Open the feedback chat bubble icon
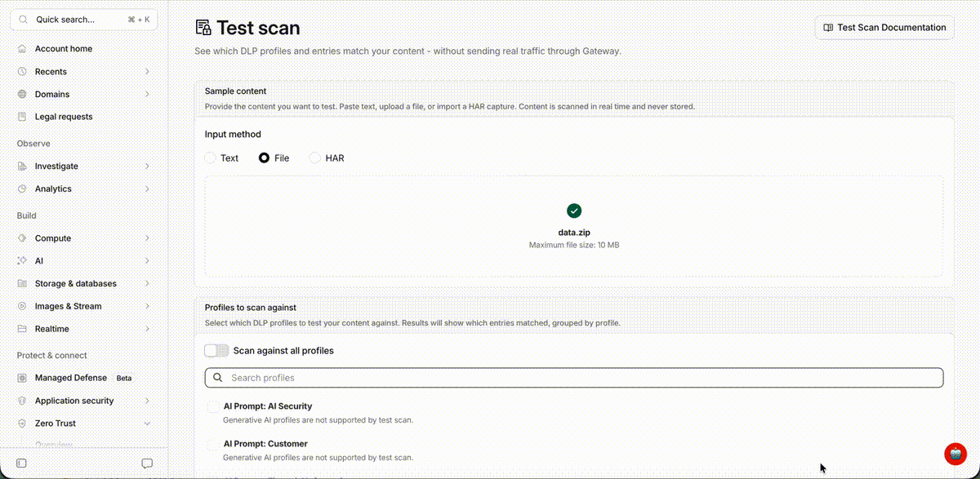980x479 pixels. coord(147,463)
